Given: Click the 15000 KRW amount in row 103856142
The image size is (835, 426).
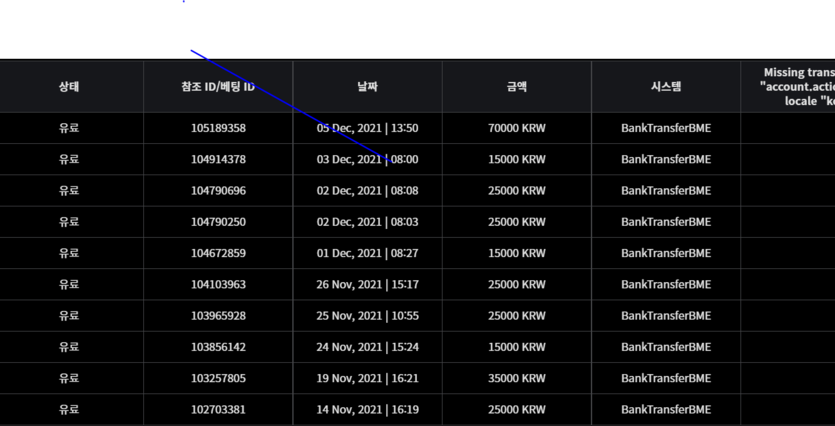Looking at the screenshot, I should click(x=517, y=347).
